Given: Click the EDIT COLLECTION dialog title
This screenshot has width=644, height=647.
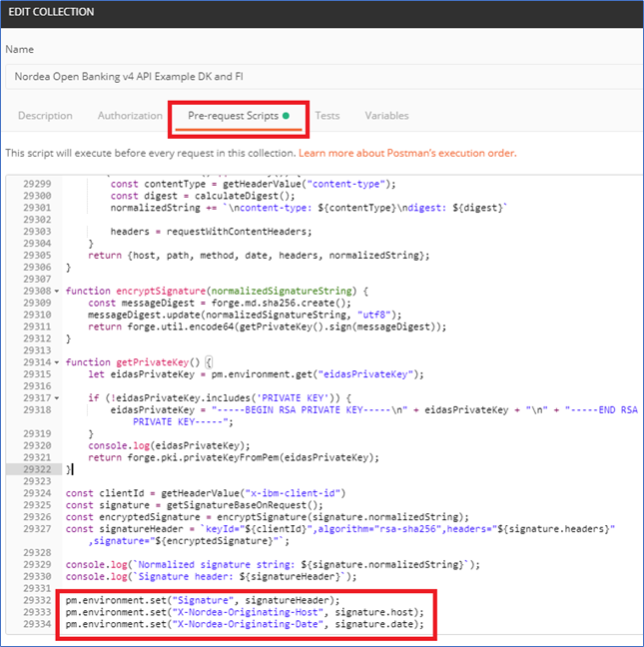Looking at the screenshot, I should (51, 12).
